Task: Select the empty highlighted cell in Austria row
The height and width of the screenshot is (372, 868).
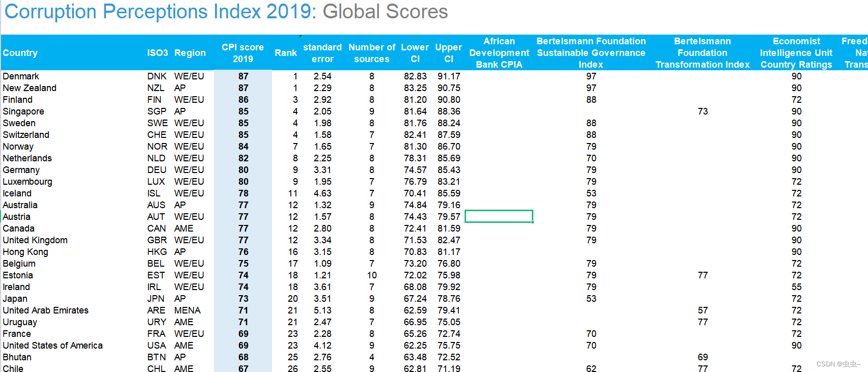Action: pyautogui.click(x=499, y=216)
